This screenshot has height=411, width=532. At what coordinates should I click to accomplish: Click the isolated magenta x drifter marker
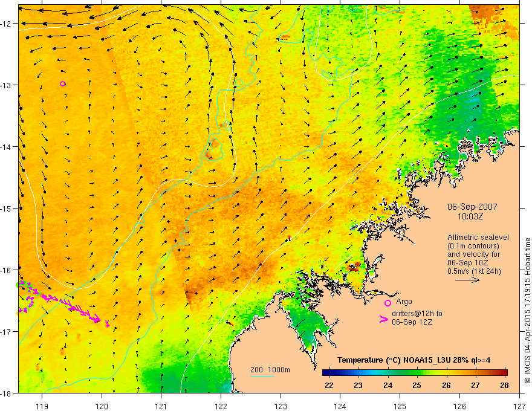pyautogui.click(x=107, y=323)
